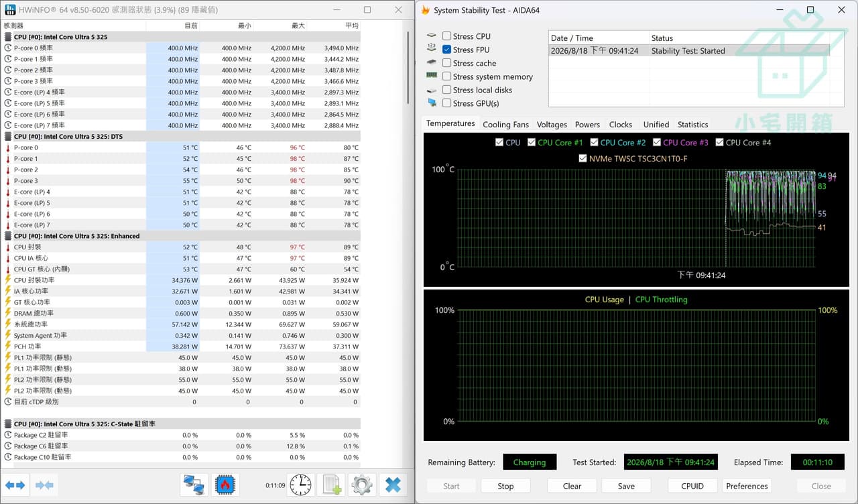Click the Stop button

tap(505, 486)
